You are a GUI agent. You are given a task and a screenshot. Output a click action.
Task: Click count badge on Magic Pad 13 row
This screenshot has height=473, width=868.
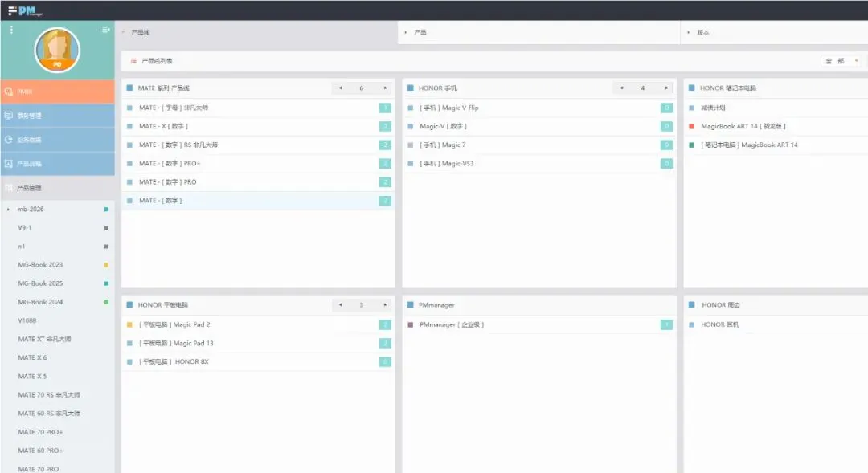point(385,344)
